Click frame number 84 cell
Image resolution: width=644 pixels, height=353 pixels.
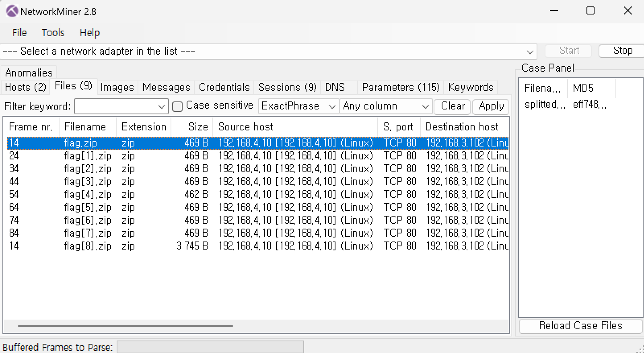point(14,233)
